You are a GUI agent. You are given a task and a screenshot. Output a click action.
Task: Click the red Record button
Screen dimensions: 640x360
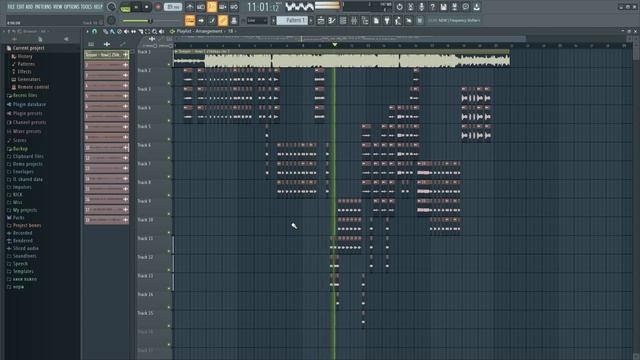pos(158,7)
